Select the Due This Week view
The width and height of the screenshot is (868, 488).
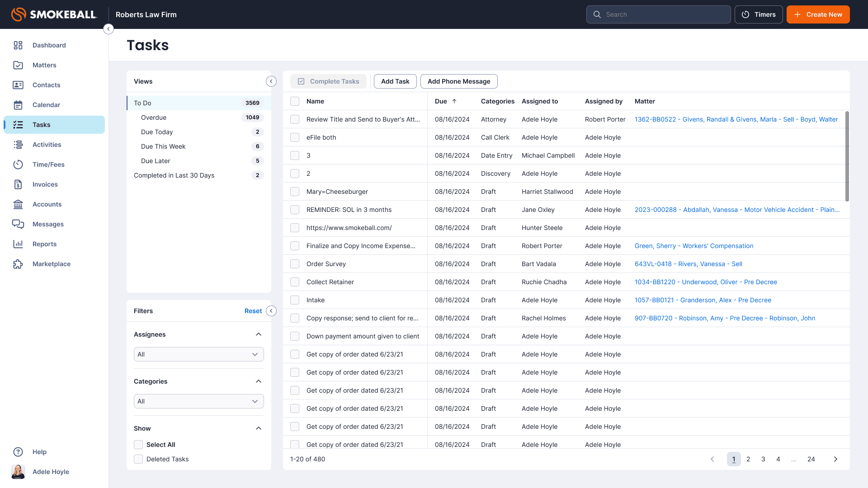click(163, 146)
